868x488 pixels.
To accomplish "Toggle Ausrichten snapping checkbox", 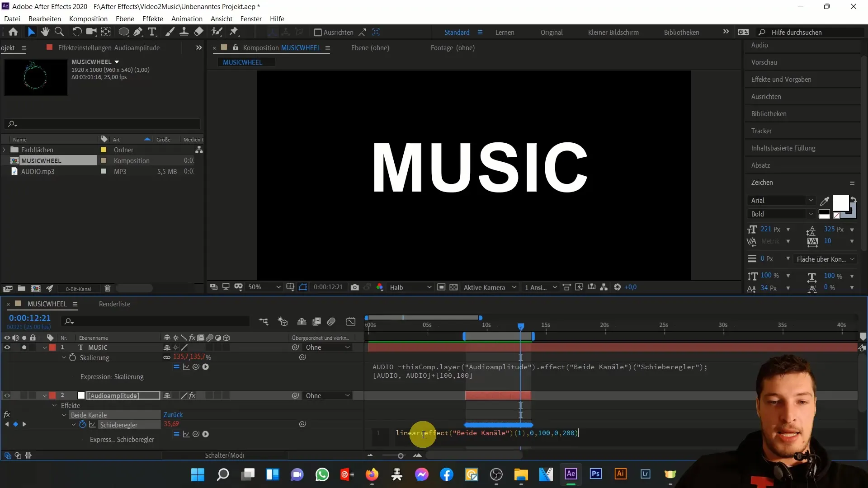I will [x=318, y=33].
